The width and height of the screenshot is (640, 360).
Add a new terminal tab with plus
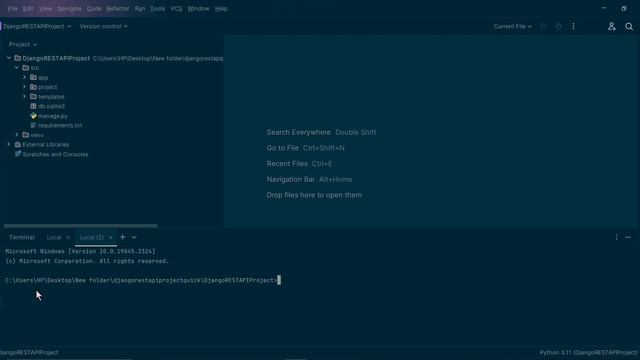click(122, 237)
